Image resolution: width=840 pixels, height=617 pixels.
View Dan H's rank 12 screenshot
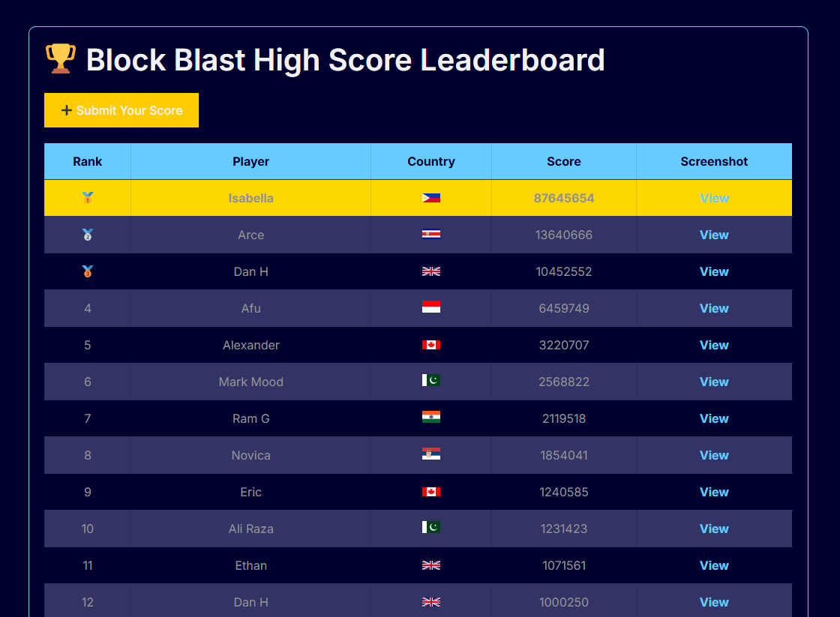(x=714, y=602)
